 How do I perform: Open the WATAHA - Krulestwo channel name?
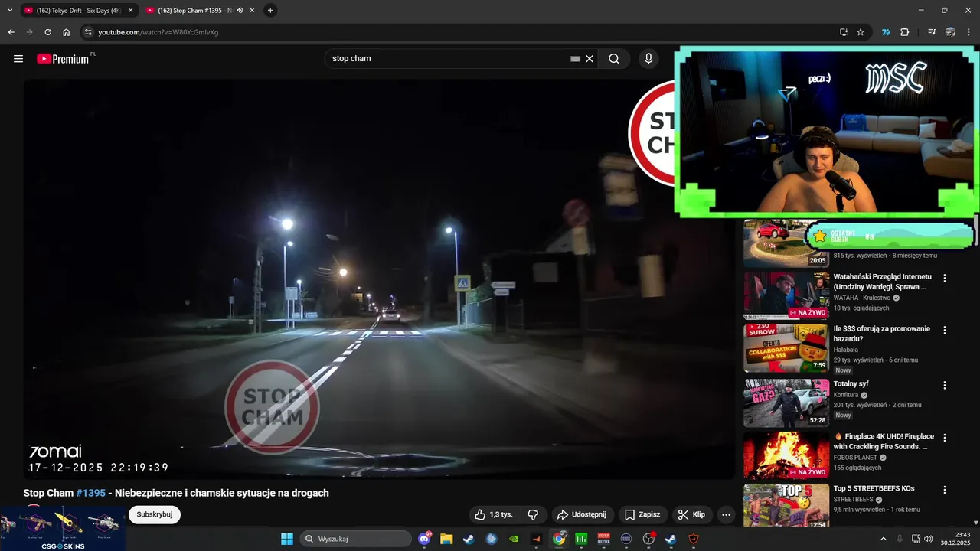pos(862,298)
